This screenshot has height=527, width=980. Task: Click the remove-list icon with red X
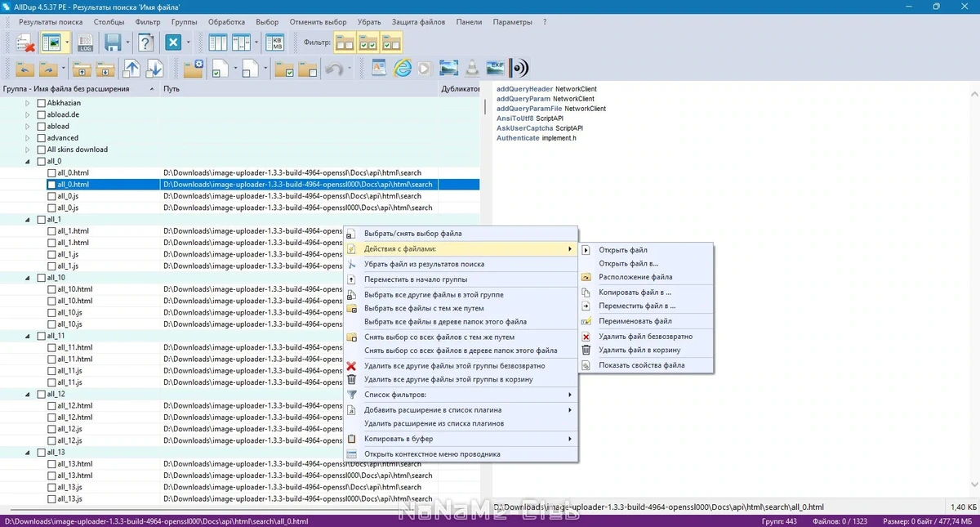click(24, 42)
